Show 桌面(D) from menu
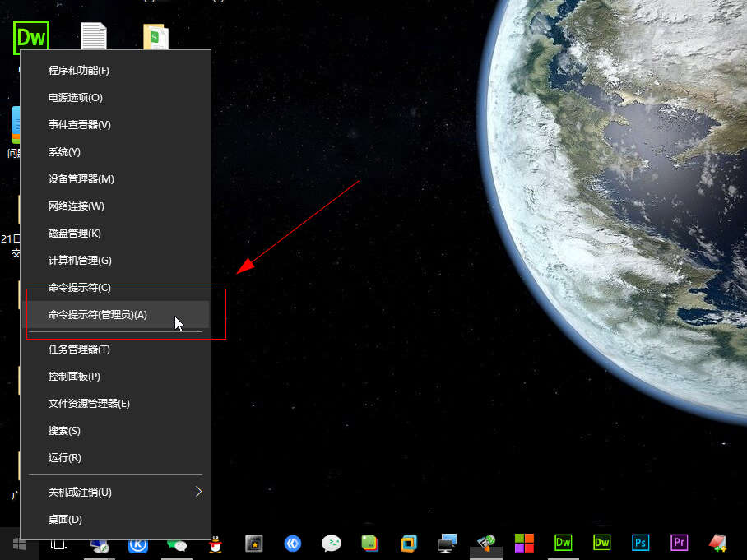The image size is (747, 560). (115, 519)
